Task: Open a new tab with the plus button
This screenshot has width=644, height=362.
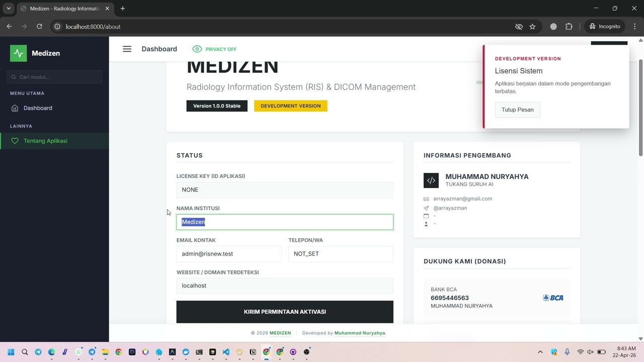Action: [122, 9]
